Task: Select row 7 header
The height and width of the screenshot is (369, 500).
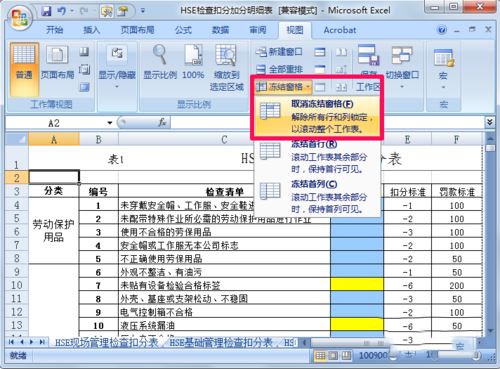Action: 17,245
